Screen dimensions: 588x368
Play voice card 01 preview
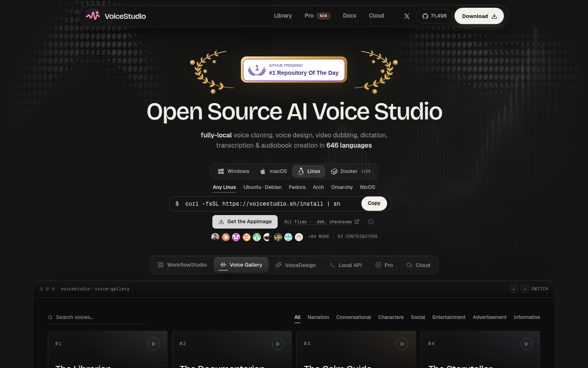[x=154, y=344]
